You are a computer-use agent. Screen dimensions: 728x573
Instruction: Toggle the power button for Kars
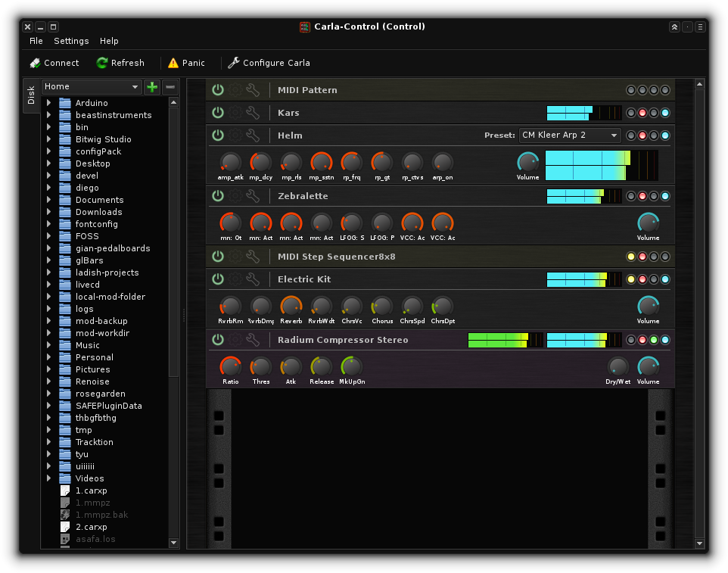click(x=218, y=113)
